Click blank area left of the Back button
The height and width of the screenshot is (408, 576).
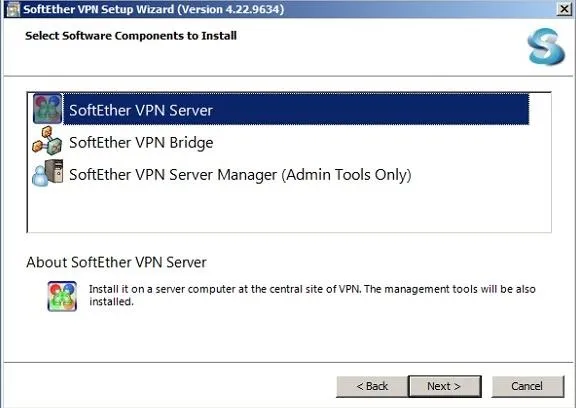(169, 386)
